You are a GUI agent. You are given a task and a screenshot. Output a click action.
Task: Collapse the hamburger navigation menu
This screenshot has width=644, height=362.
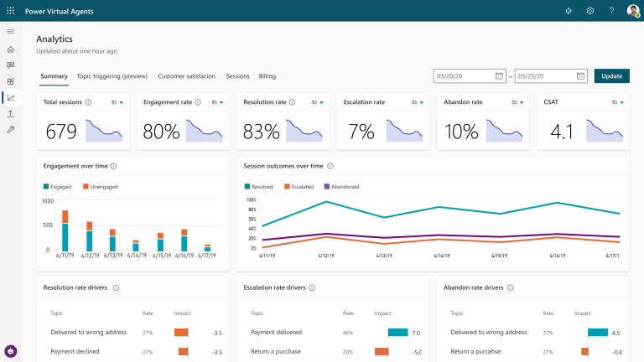pos(11,32)
